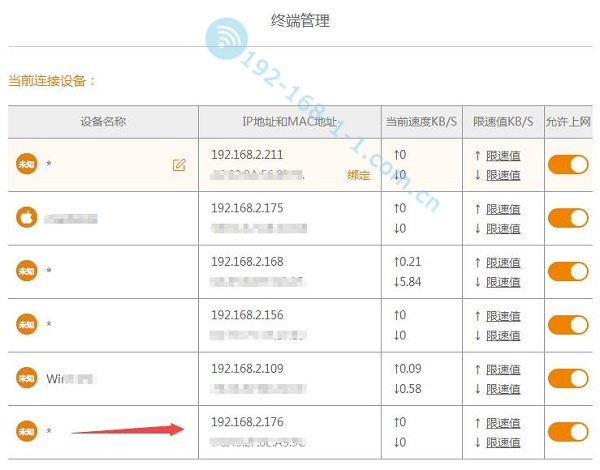Set upload 限速值 for 192.168.2.168

point(503,263)
